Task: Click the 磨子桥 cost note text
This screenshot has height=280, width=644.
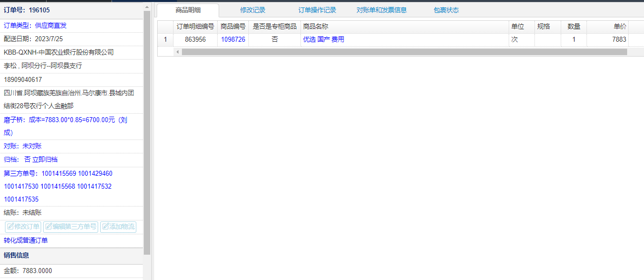Action: coord(65,126)
